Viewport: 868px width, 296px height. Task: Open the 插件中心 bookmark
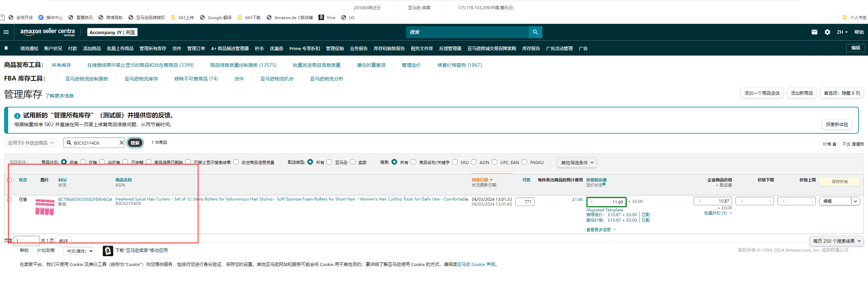point(50,17)
